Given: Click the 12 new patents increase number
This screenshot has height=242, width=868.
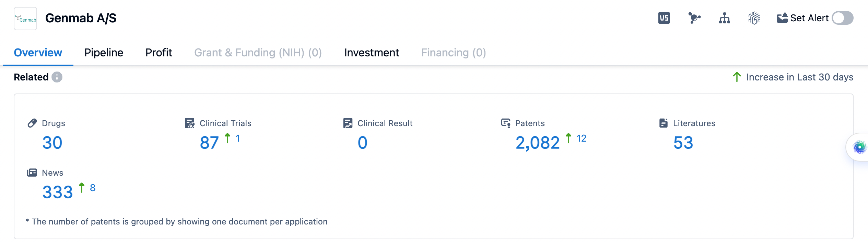Looking at the screenshot, I should 581,139.
